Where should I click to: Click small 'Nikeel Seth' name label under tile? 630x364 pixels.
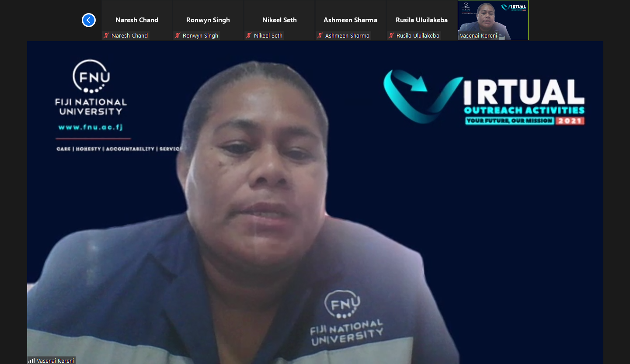coord(268,36)
